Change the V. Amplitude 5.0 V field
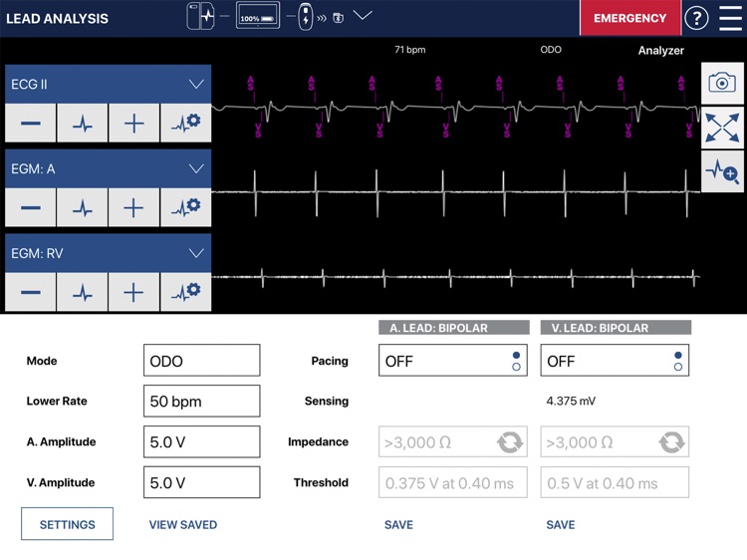Image resolution: width=747 pixels, height=560 pixels. tap(202, 482)
